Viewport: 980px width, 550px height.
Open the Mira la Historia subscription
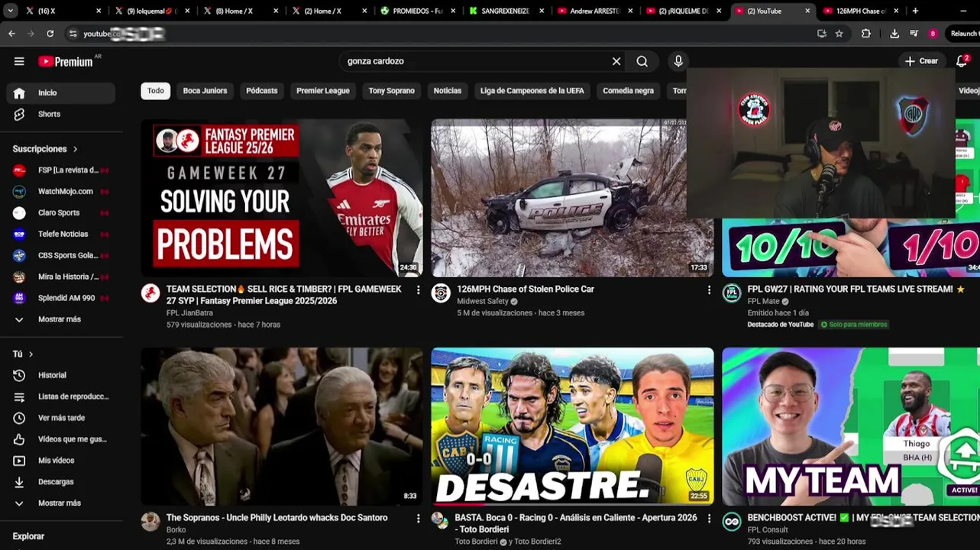tap(60, 277)
